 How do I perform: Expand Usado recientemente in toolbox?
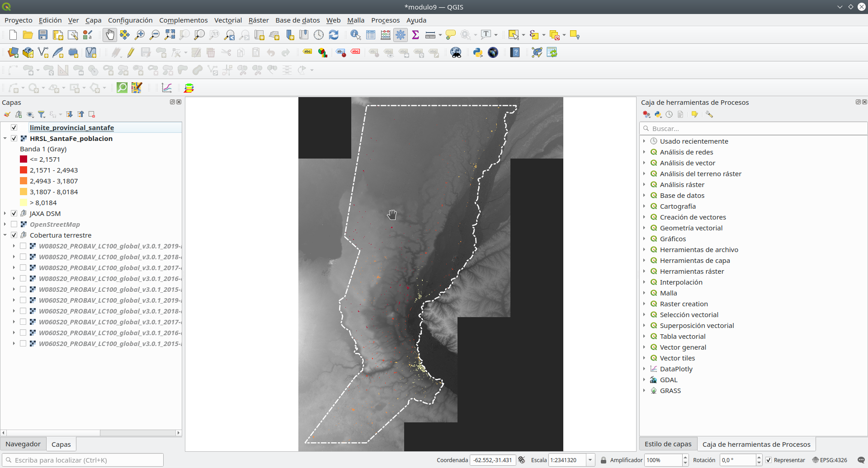click(644, 141)
